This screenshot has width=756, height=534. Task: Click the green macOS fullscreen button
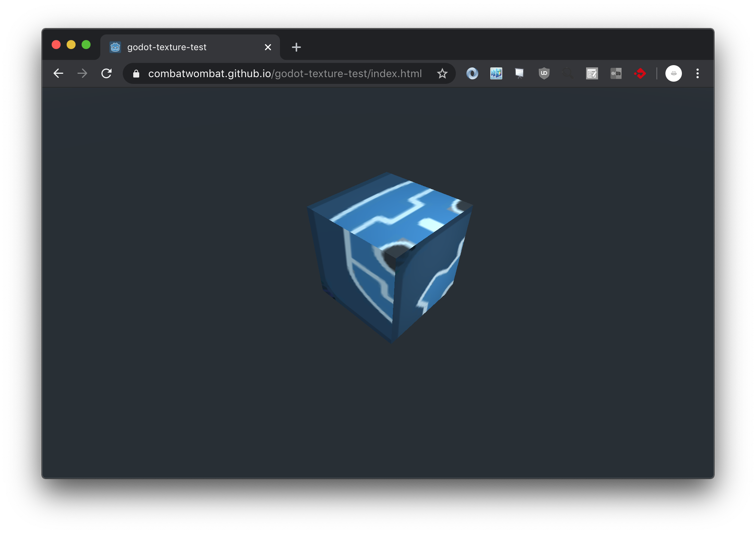(86, 45)
